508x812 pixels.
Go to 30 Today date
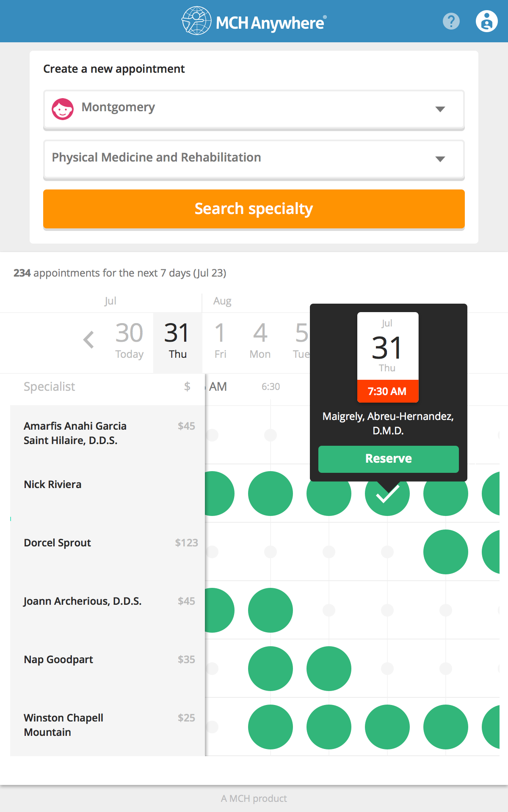130,341
